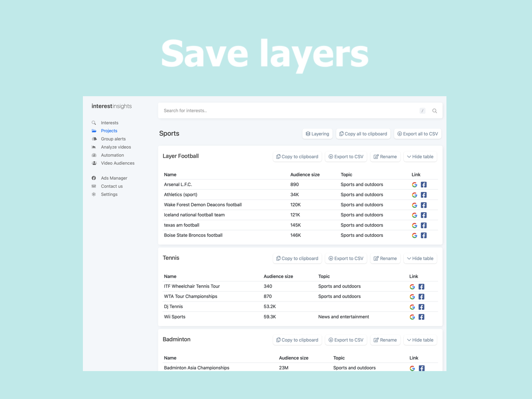Click the '146K' audience size value
The height and width of the screenshot is (399, 532).
point(296,235)
